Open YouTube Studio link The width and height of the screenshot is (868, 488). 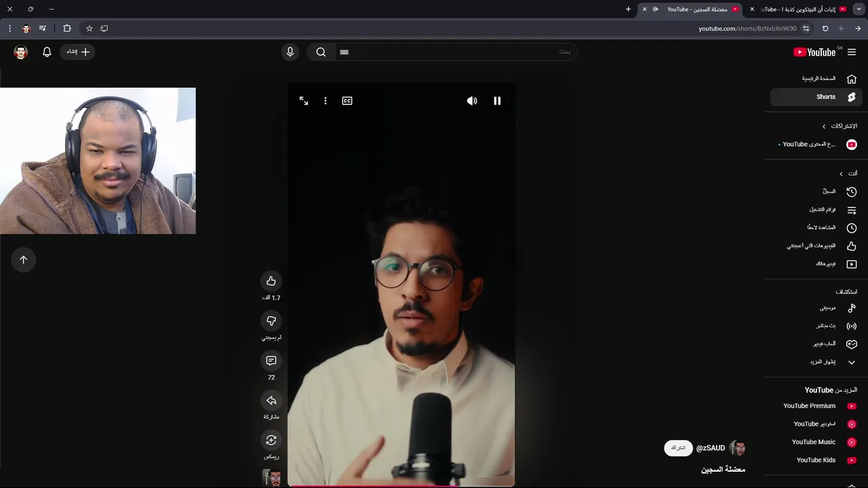816,424
